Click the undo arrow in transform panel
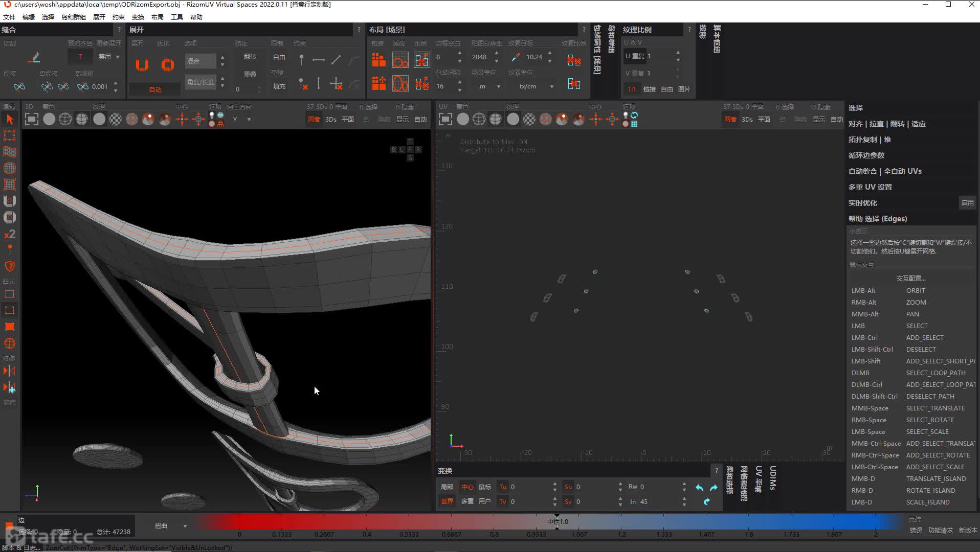This screenshot has height=552, width=980. (x=699, y=488)
